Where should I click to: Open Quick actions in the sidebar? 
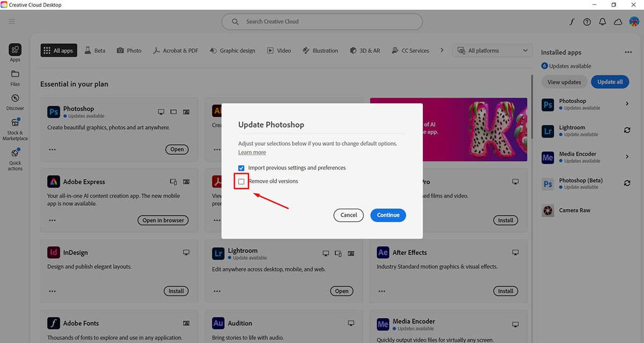15,160
